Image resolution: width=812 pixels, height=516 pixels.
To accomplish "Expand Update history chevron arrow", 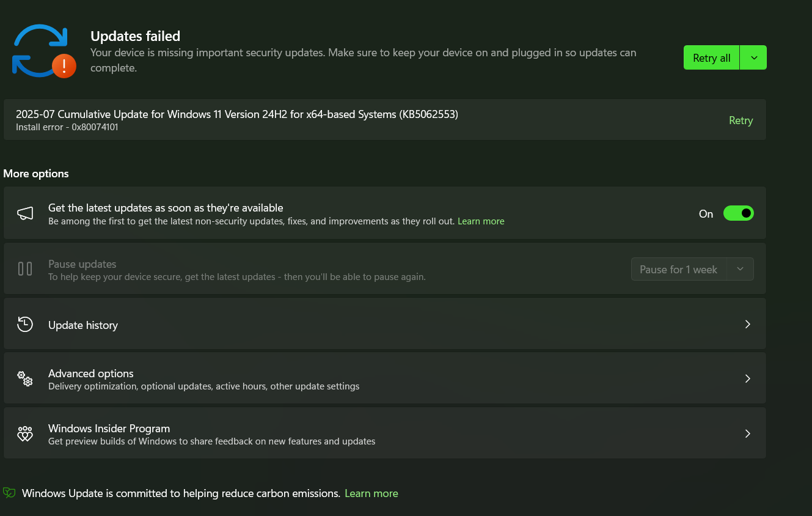I will (x=747, y=324).
